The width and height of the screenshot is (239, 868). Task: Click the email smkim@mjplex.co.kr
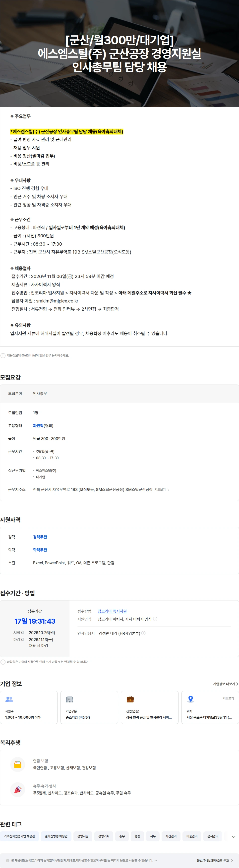57,301
